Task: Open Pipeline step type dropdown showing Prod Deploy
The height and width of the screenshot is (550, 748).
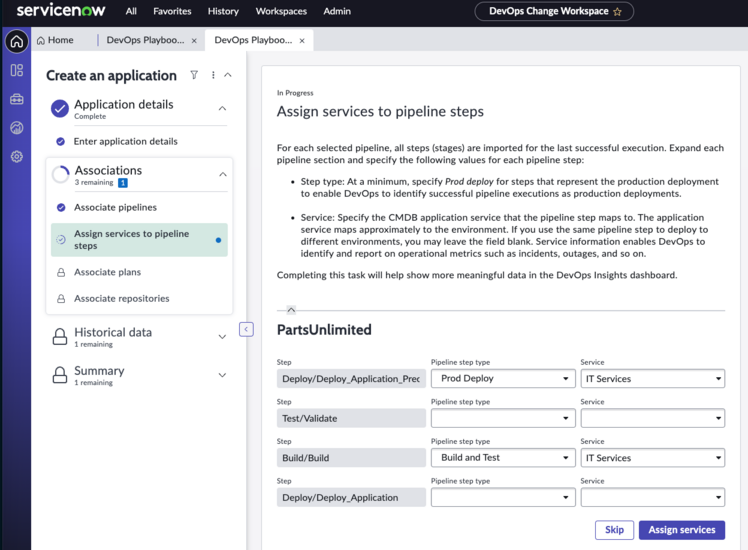Action: 503,379
